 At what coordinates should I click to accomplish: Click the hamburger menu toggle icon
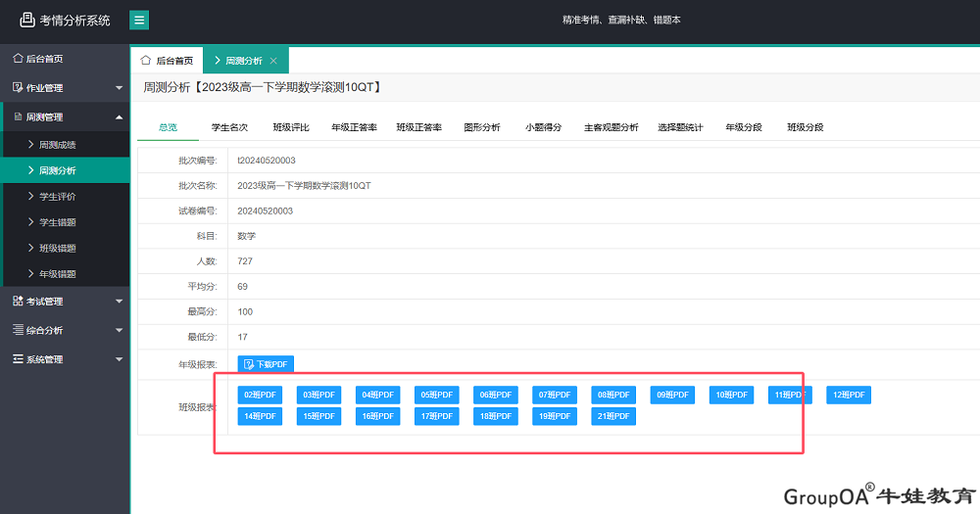(x=139, y=20)
